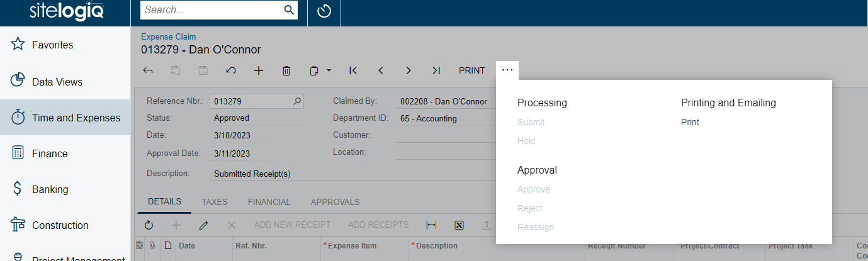The image size is (868, 261).
Task: Open Finance workspace
Action: (65, 153)
